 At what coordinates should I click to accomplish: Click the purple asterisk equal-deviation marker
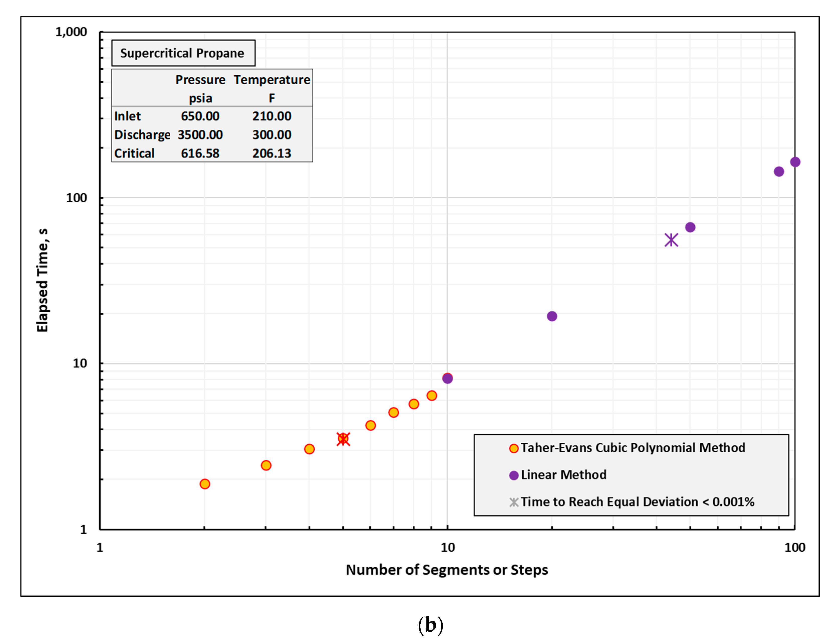point(671,240)
